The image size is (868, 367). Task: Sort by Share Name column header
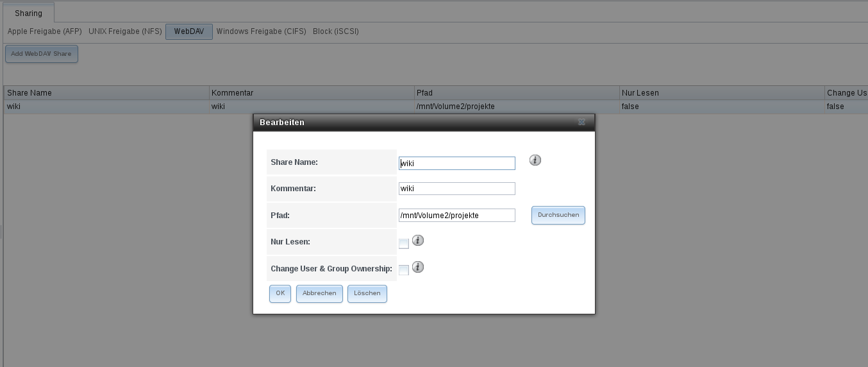106,93
